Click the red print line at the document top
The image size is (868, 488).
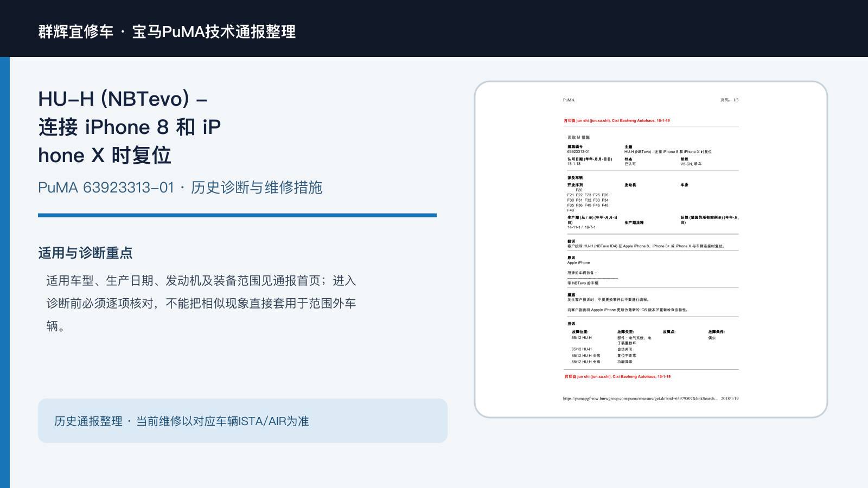pos(617,120)
